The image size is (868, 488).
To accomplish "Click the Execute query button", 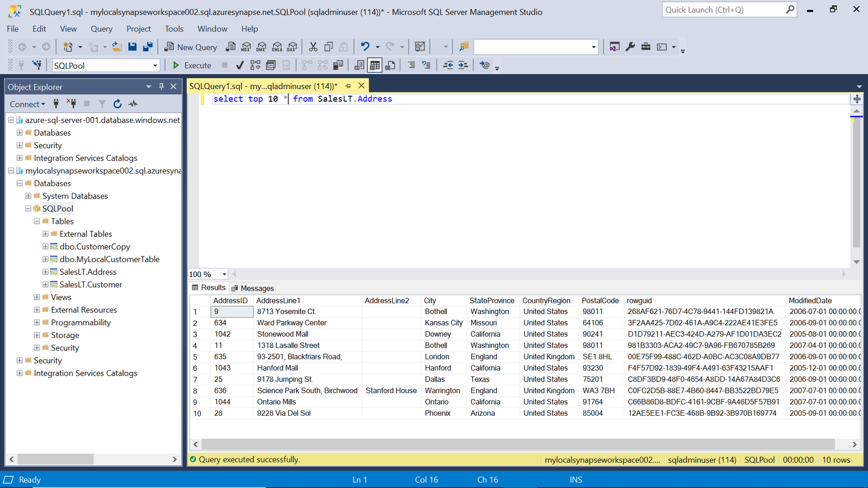I will pos(192,66).
